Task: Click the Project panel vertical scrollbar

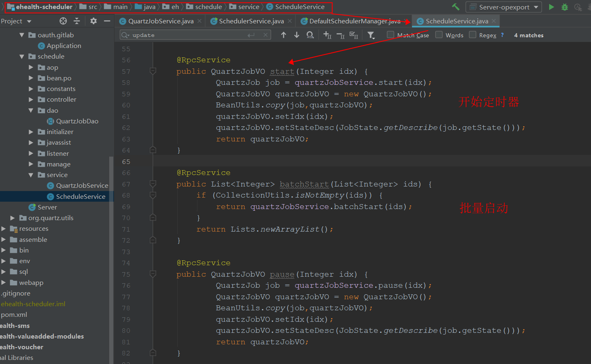Action: (x=111, y=260)
